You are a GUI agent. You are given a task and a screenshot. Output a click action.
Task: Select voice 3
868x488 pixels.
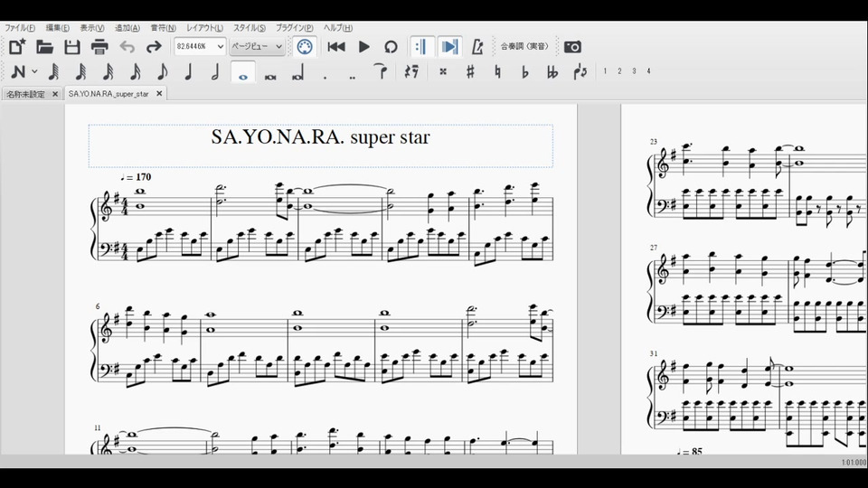tap(634, 70)
